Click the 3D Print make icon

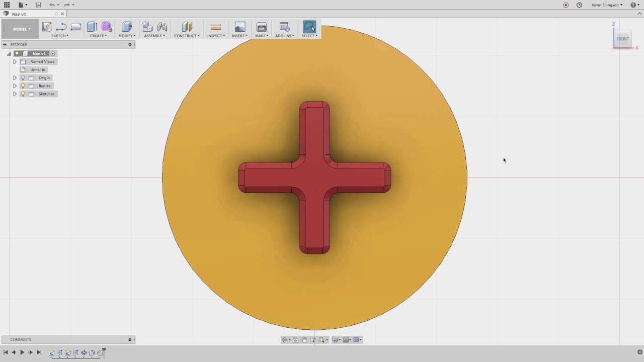(262, 27)
